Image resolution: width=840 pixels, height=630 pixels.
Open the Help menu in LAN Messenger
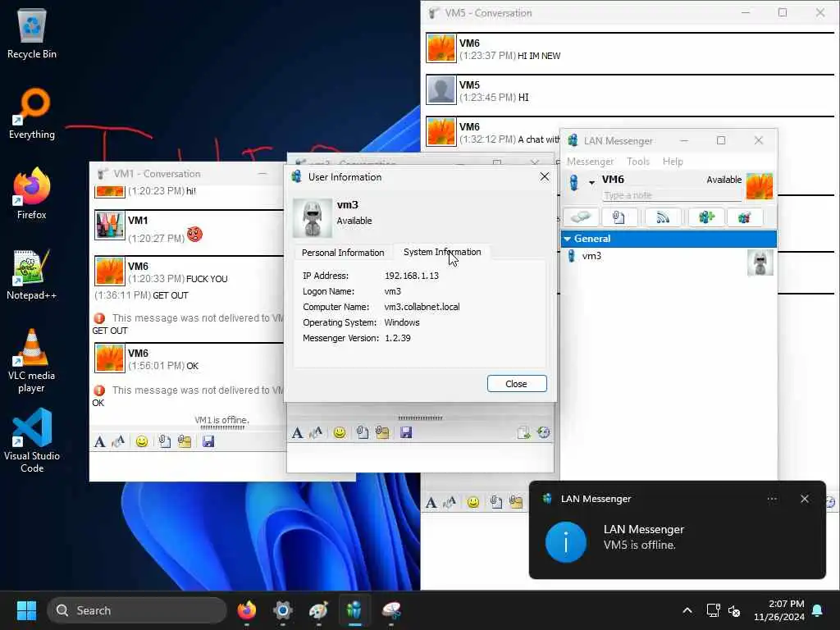673,162
